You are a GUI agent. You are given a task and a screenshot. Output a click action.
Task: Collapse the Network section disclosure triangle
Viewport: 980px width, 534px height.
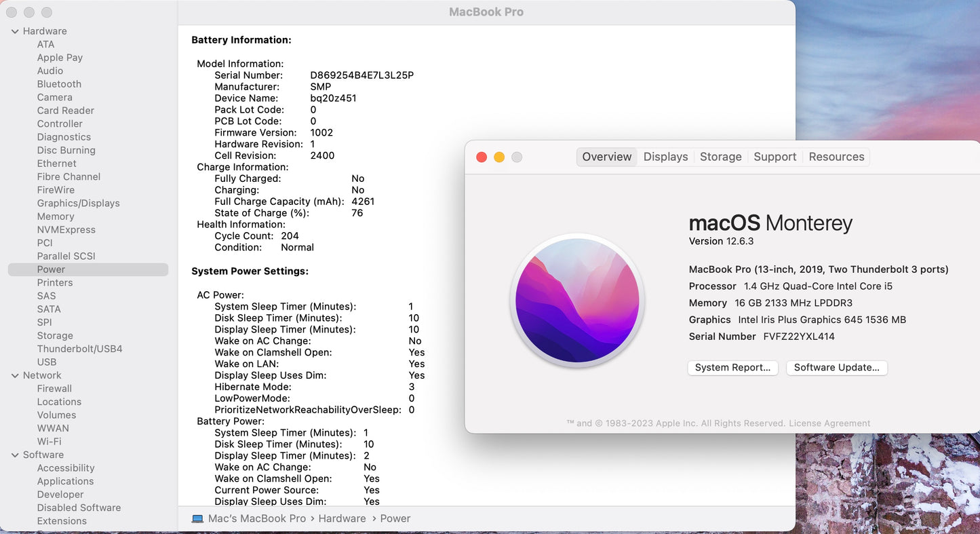[x=15, y=375]
